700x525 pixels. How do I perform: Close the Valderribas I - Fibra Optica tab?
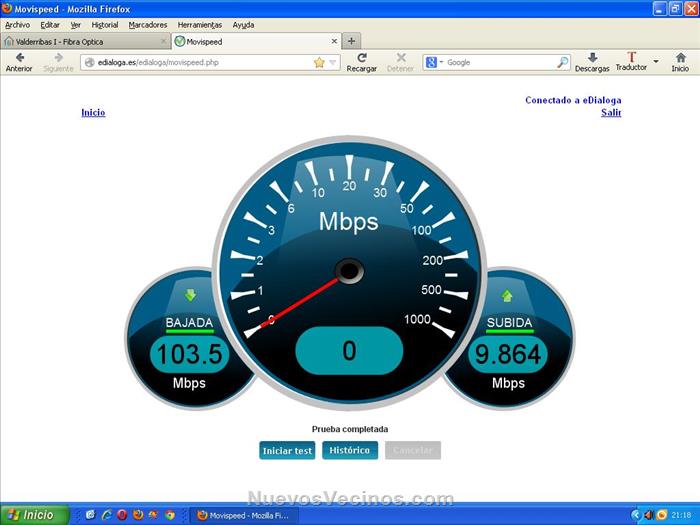pos(164,42)
